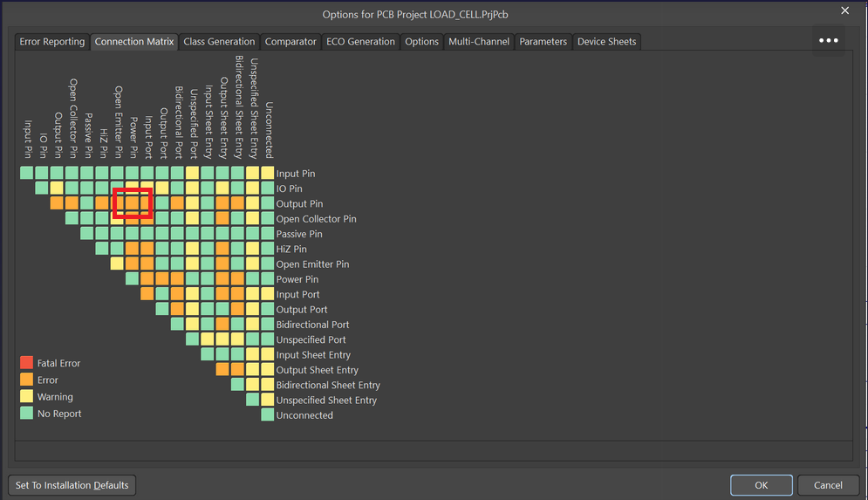Click the Error orange legend swatch
This screenshot has width=868, height=500.
coord(26,380)
